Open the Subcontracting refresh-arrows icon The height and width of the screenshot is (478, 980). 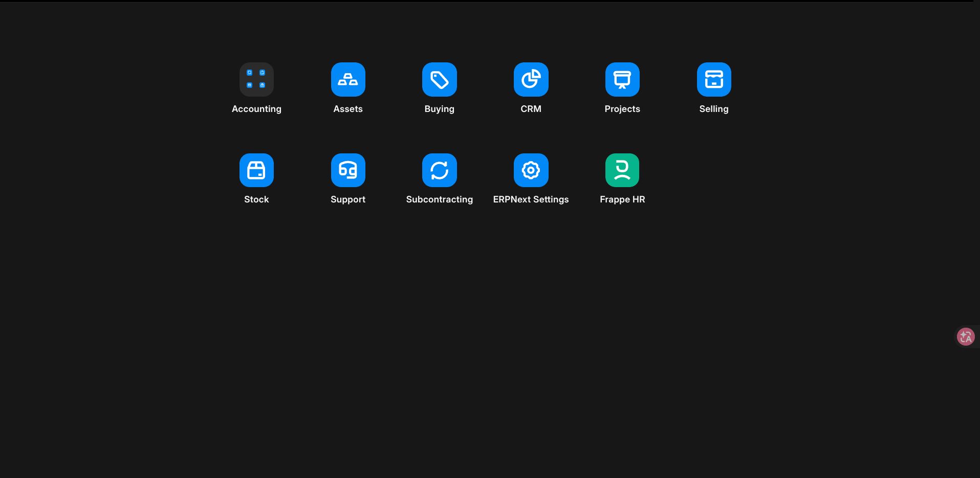coord(439,170)
